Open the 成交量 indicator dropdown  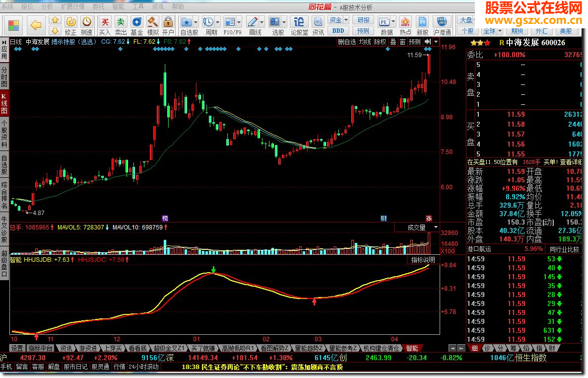point(436,227)
